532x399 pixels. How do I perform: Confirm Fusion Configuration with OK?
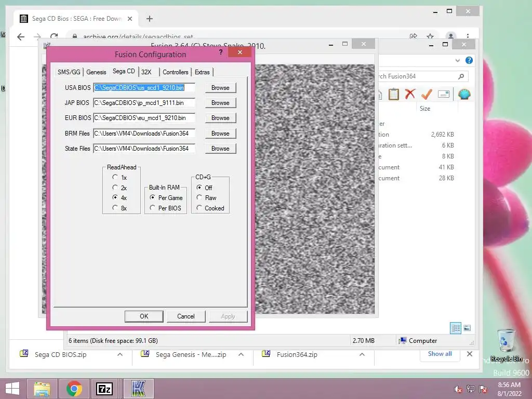click(144, 316)
